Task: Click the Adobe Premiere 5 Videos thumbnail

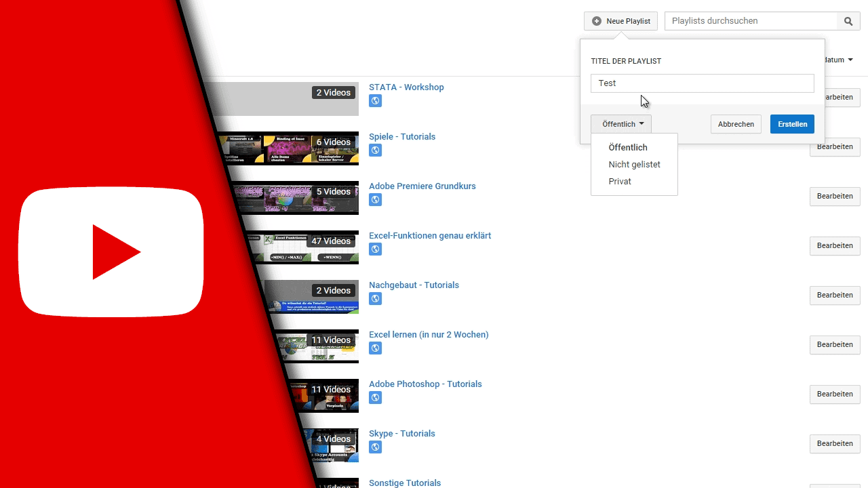Action: pyautogui.click(x=296, y=198)
